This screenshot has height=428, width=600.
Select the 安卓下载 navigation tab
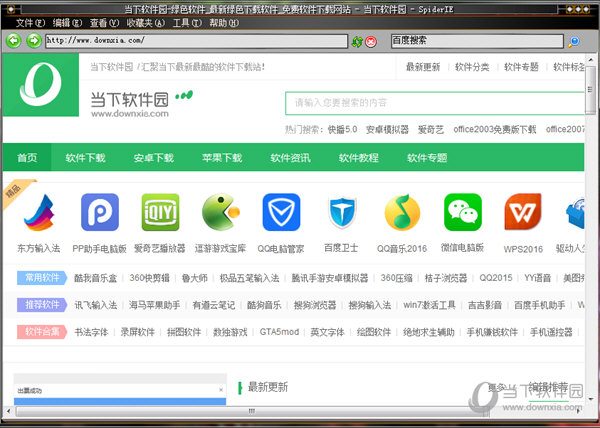[x=154, y=158]
